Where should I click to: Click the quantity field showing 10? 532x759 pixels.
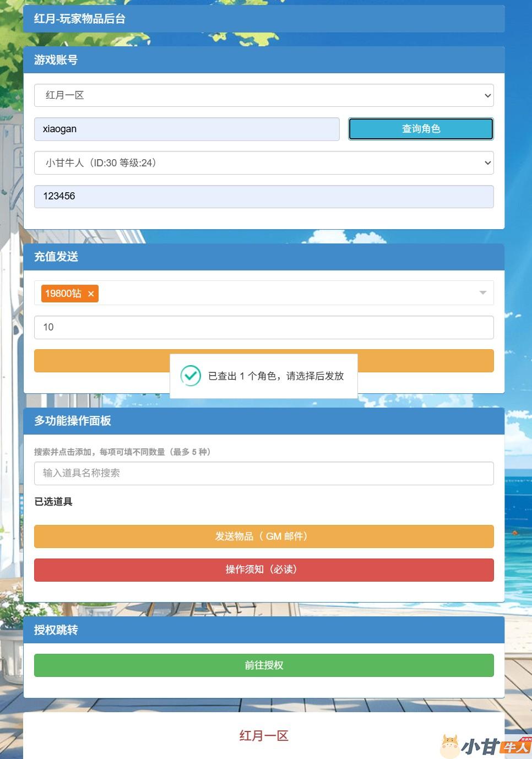pos(264,327)
